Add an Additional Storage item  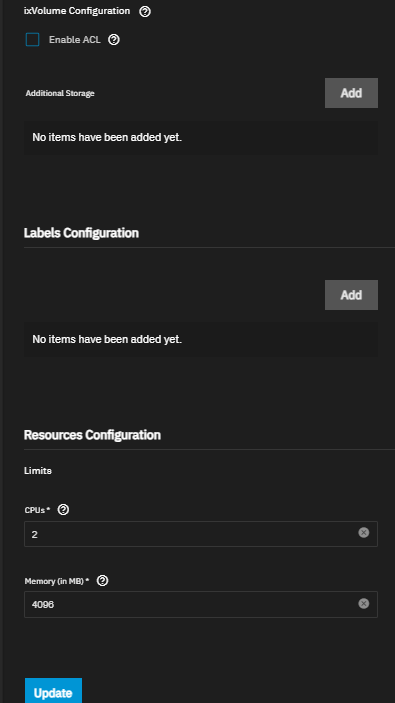point(351,93)
